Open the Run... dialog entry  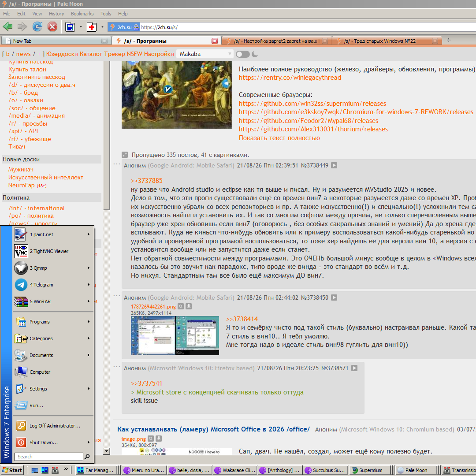point(53,405)
